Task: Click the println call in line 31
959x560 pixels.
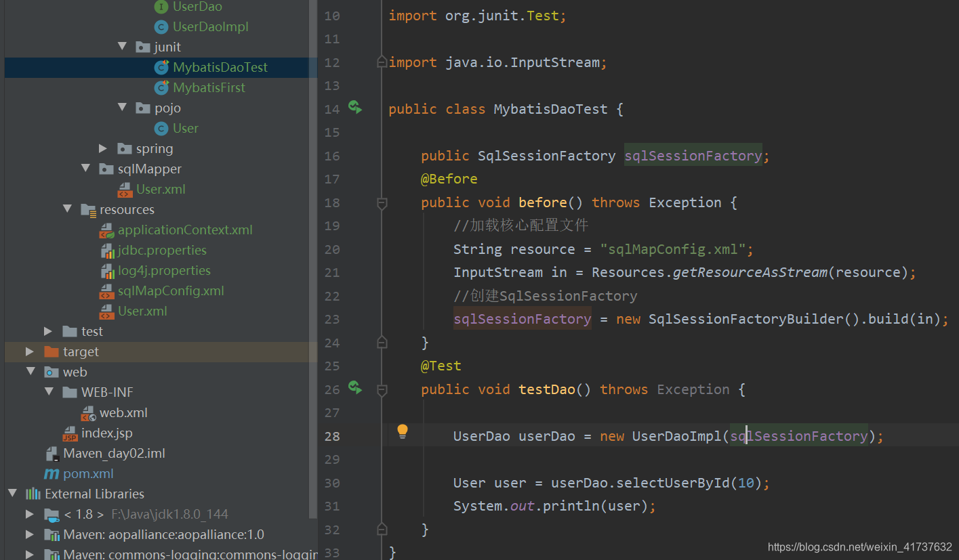Action: tap(567, 506)
